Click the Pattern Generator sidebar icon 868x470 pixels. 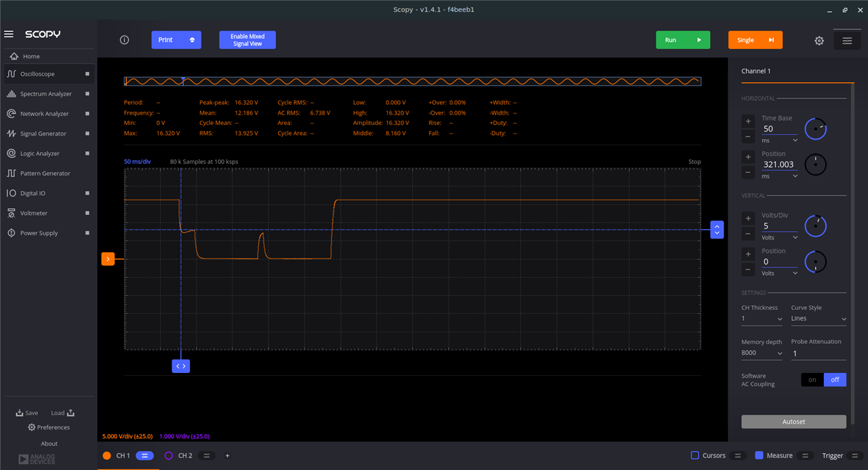coord(12,173)
